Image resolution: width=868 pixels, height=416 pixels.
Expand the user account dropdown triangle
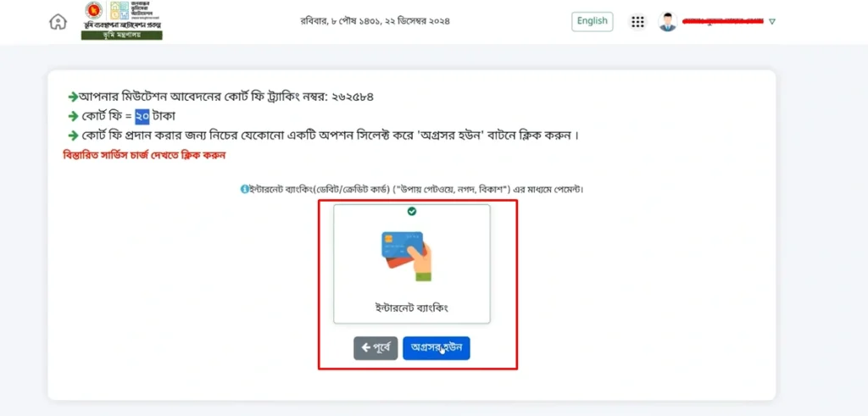point(772,21)
